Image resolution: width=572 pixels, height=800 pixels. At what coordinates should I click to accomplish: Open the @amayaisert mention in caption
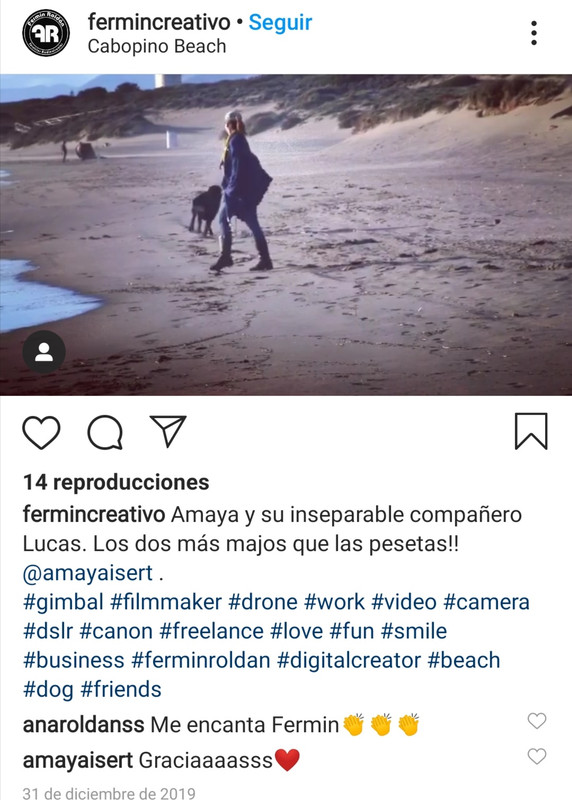[88, 573]
